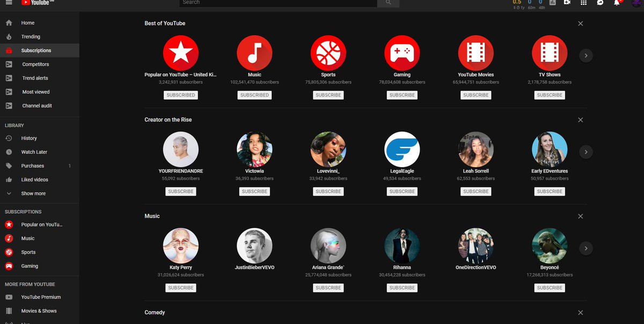The width and height of the screenshot is (644, 324).
Task: Subscribe to Lovevinni_
Action: click(328, 191)
